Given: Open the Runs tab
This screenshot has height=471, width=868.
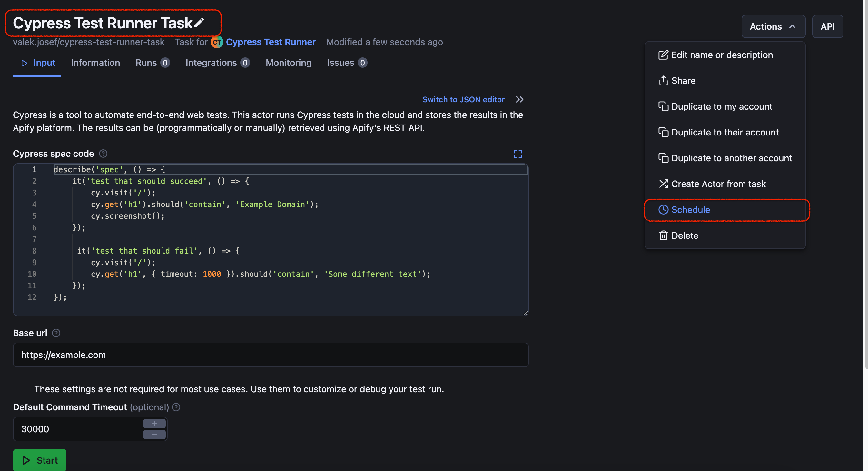Looking at the screenshot, I should 146,63.
